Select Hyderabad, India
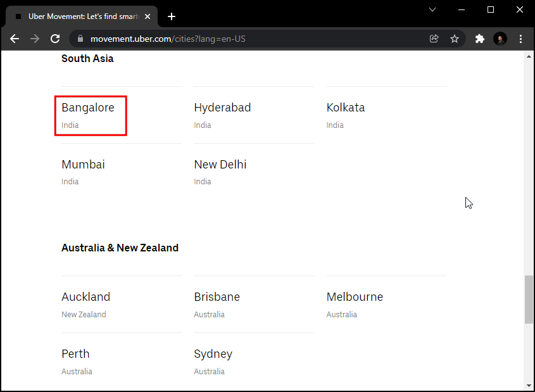This screenshot has height=392, width=535. 222,108
